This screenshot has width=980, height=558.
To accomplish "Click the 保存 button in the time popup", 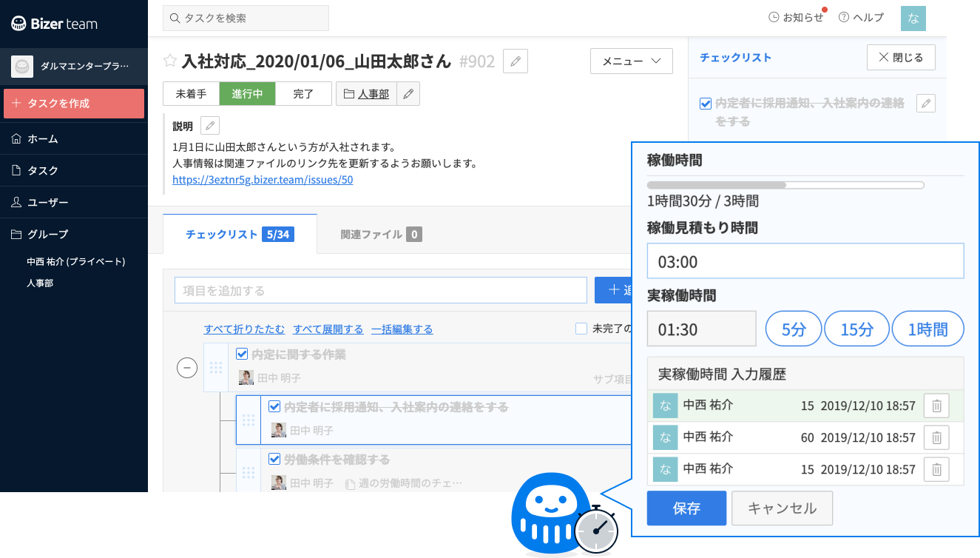I will [x=686, y=508].
